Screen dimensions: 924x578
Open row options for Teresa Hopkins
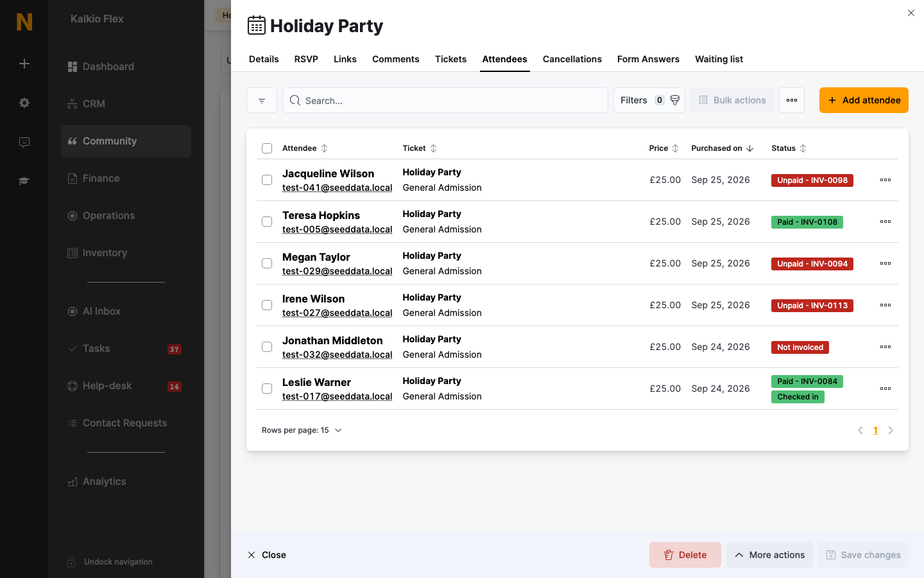886,222
